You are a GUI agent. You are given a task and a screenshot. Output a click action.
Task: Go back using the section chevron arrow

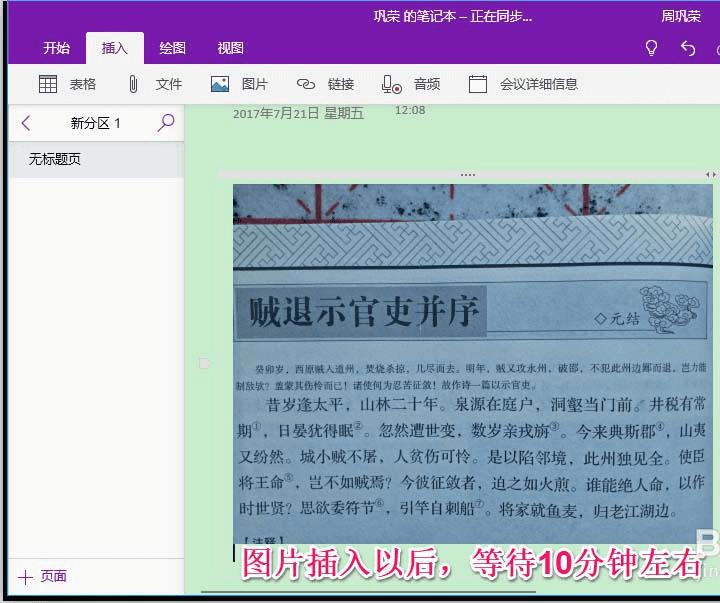(x=26, y=123)
